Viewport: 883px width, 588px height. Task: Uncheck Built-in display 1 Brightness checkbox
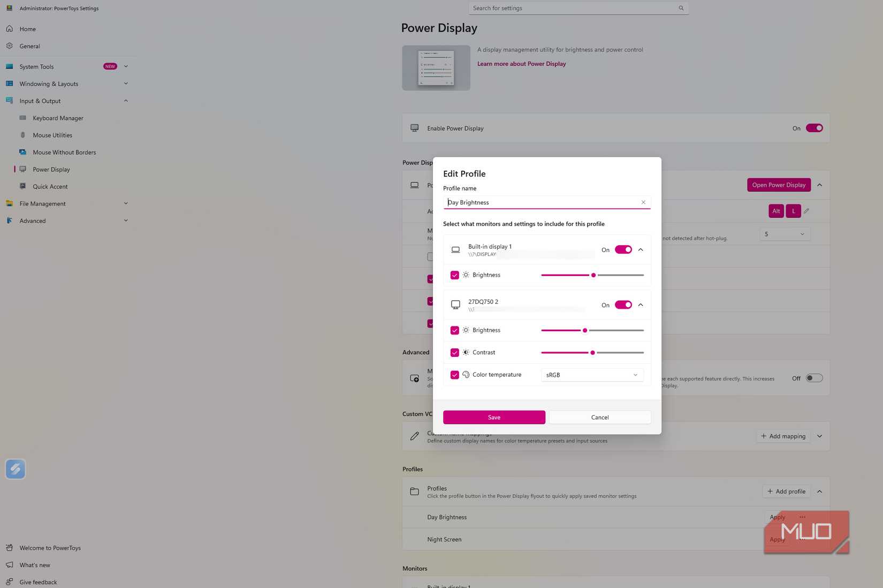pos(454,275)
